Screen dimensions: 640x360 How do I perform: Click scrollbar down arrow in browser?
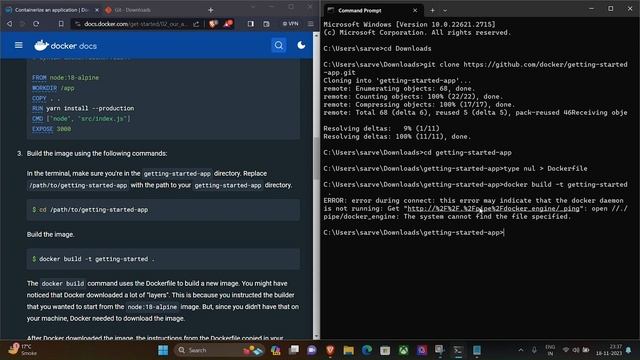(x=316, y=336)
